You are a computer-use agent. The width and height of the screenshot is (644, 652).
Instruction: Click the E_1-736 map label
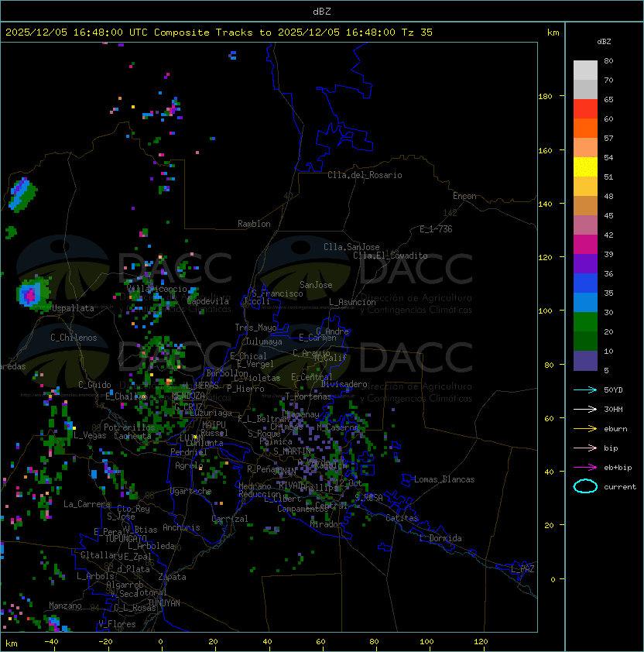pos(436,229)
